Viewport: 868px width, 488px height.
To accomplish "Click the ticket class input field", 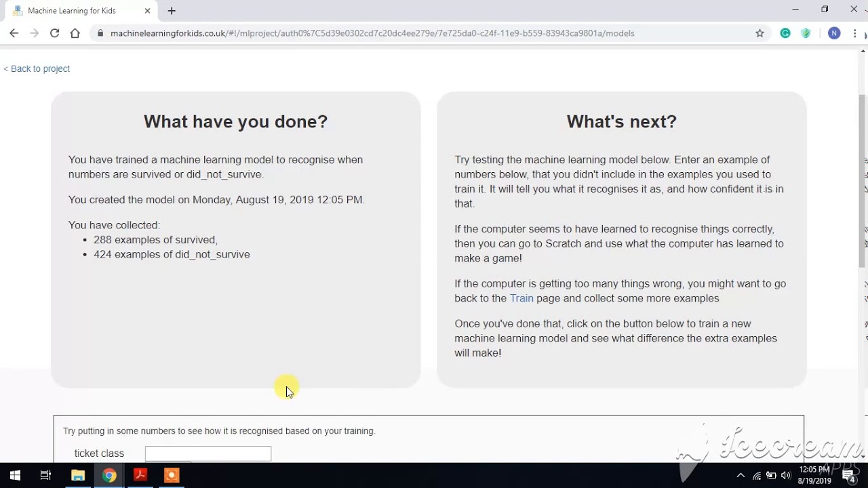I will pos(208,453).
